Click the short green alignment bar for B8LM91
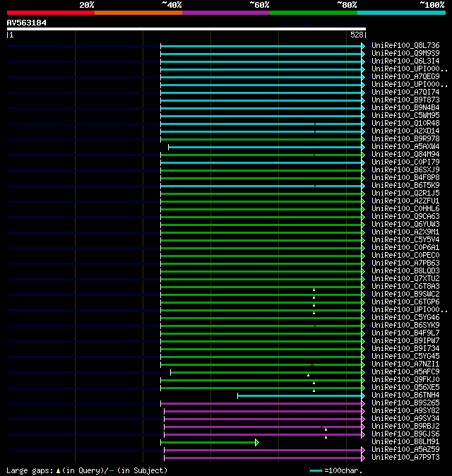The width and height of the screenshot is (452, 476). tap(210, 442)
